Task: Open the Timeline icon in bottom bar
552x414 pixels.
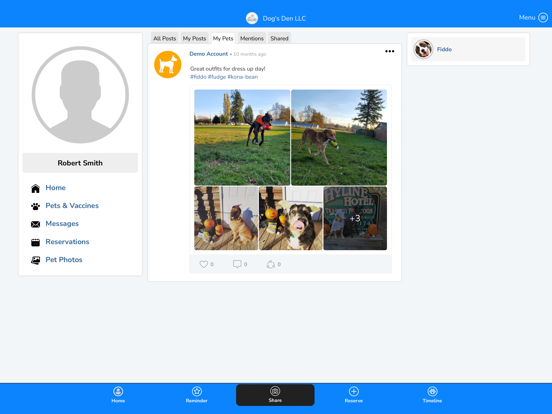Action: pyautogui.click(x=432, y=391)
